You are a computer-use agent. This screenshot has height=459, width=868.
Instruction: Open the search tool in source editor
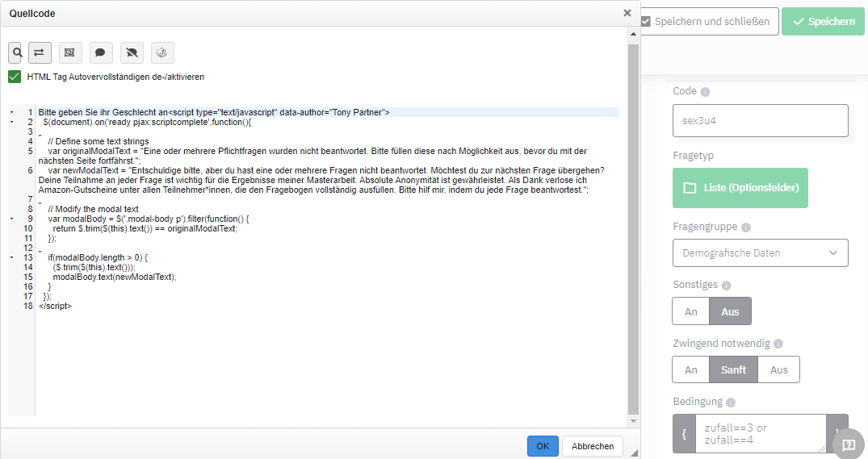[15, 52]
